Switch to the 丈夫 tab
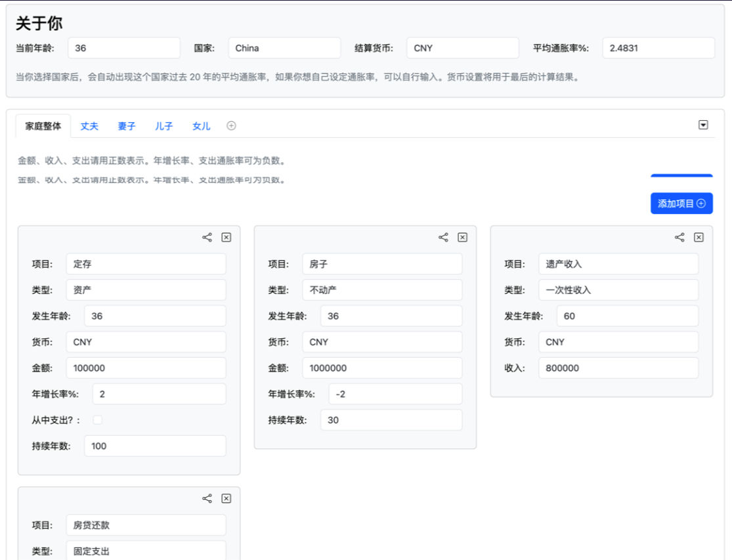This screenshot has height=560, width=732. (x=89, y=125)
